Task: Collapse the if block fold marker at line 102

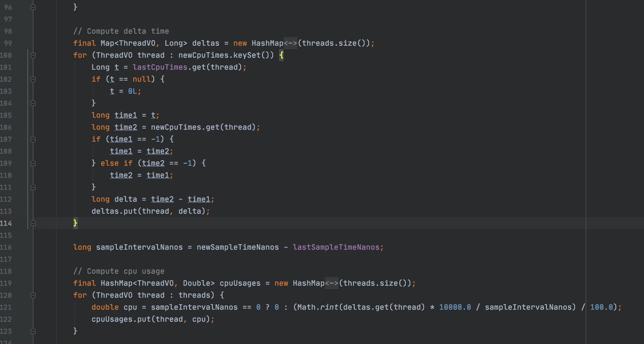Action: pyautogui.click(x=33, y=79)
